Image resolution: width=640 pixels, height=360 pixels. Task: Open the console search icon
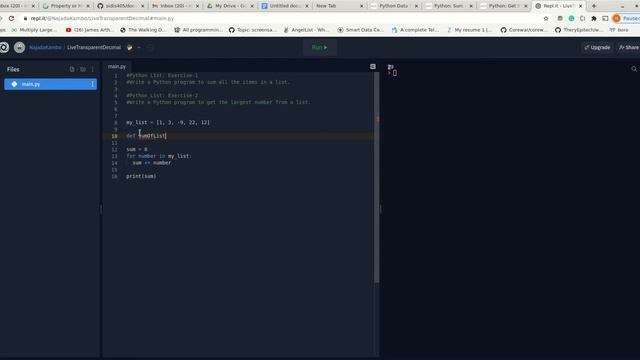pos(634,69)
